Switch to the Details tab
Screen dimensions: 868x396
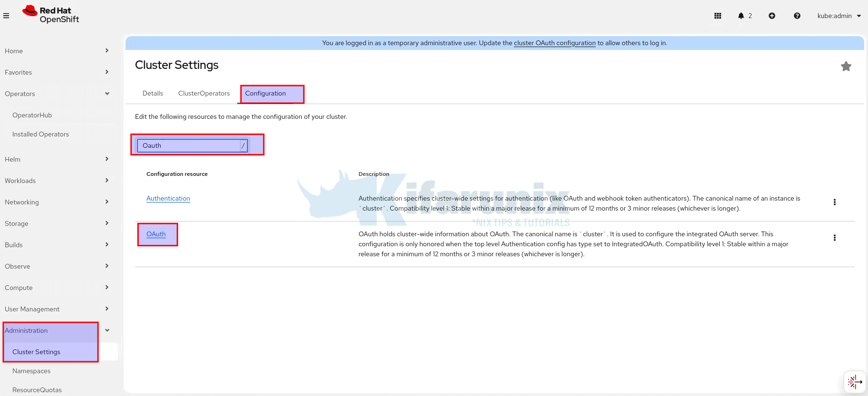[153, 93]
